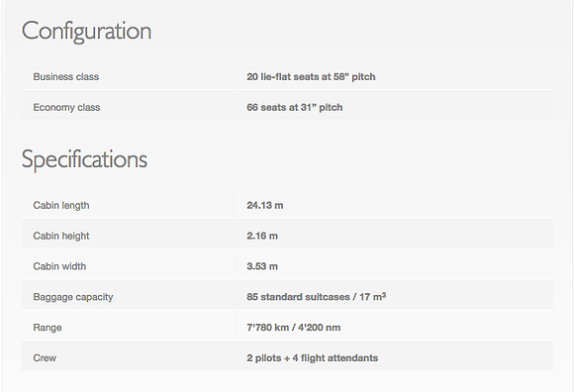Select '2 pilots + 4 flight attendants' text
Screen dimensions: 574x392
click(x=313, y=358)
